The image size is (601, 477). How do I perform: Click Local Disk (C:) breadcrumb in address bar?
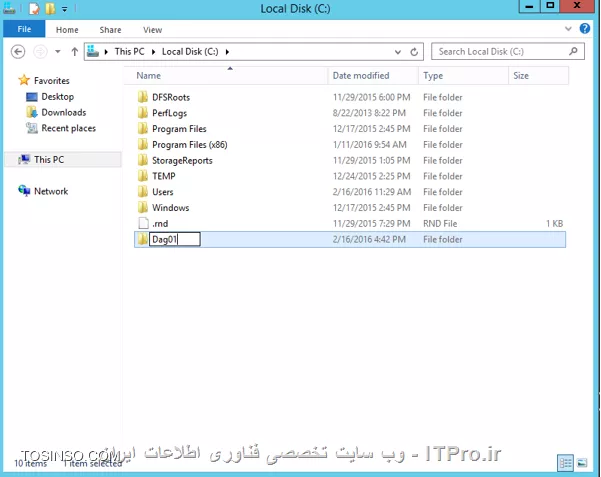(190, 51)
